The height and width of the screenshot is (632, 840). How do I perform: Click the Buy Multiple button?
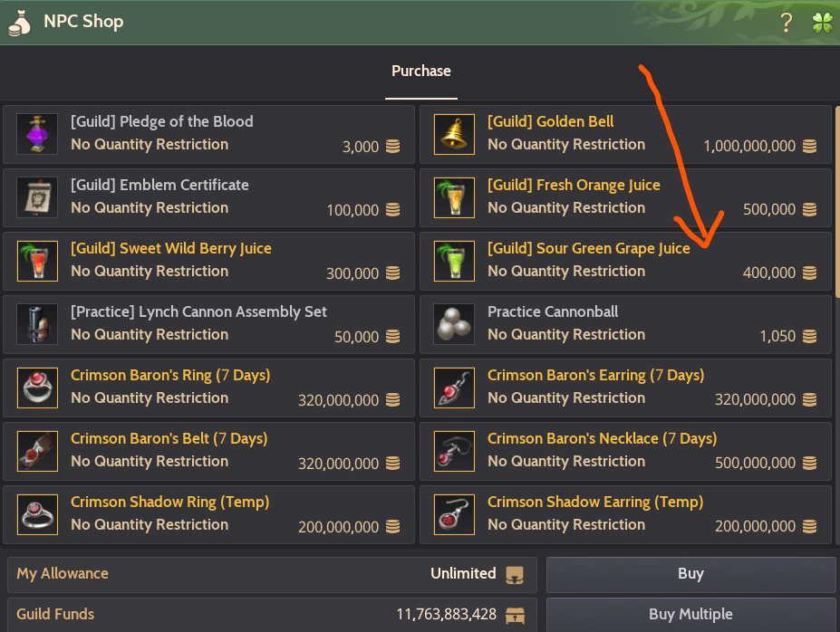(x=690, y=614)
